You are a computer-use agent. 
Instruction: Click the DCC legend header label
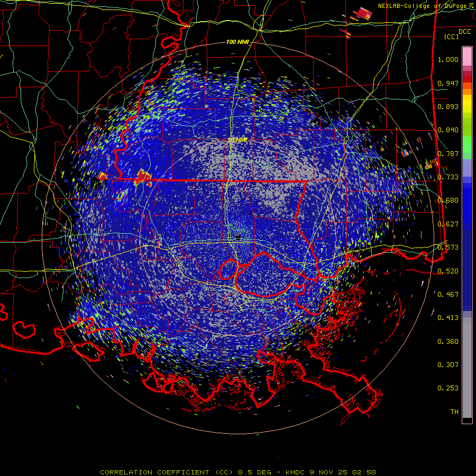click(x=464, y=32)
